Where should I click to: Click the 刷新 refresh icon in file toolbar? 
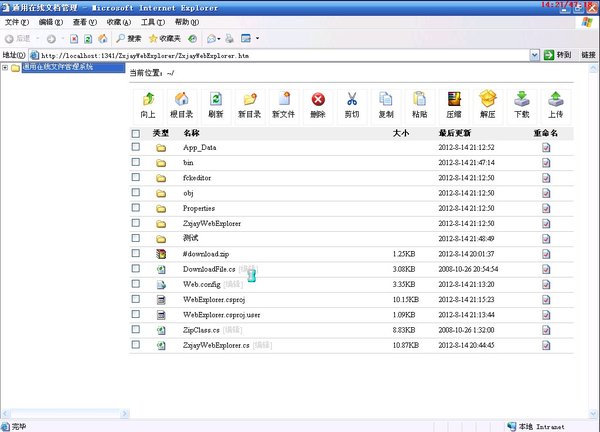tap(215, 100)
